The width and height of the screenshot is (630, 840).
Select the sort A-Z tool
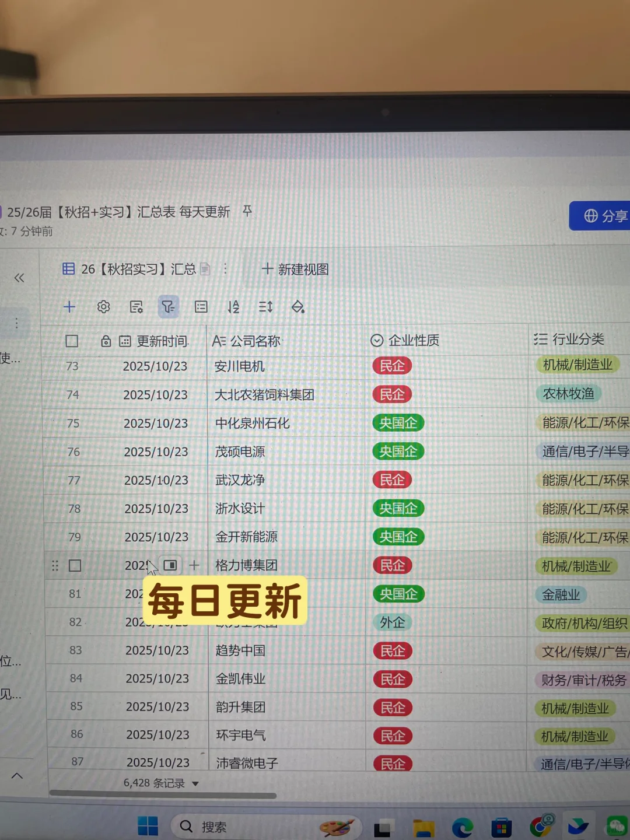pyautogui.click(x=233, y=306)
